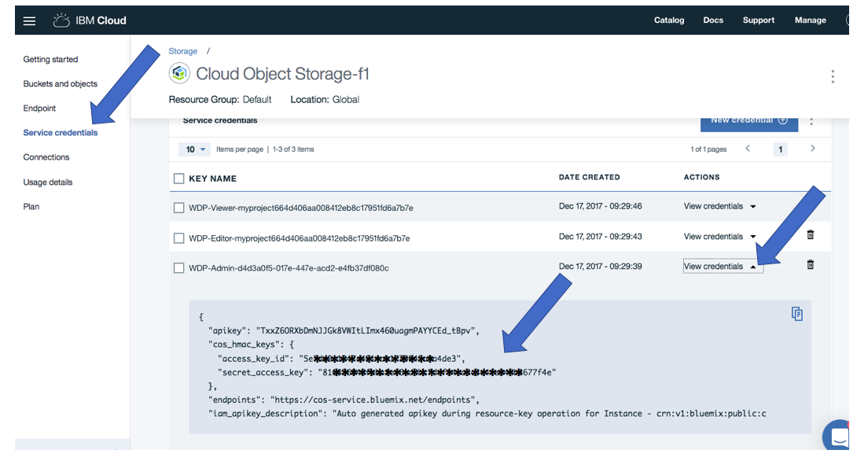This screenshot has width=868, height=461.
Task: Open the service overflow menu beside title
Action: [x=832, y=76]
